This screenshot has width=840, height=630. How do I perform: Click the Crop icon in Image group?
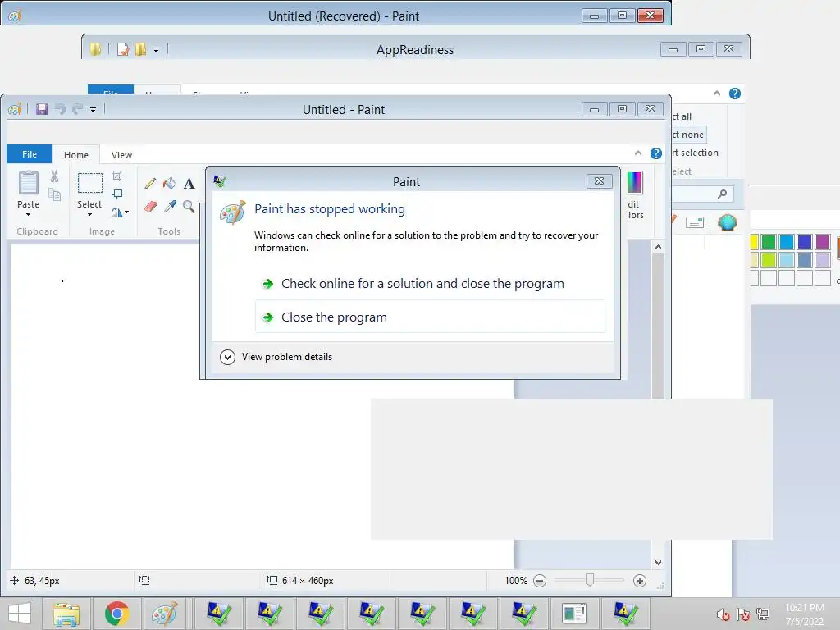coord(116,176)
